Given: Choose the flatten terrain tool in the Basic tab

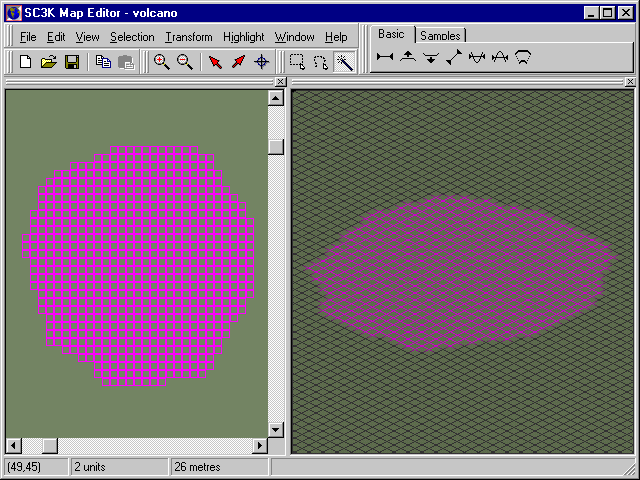Looking at the screenshot, I should [385, 58].
